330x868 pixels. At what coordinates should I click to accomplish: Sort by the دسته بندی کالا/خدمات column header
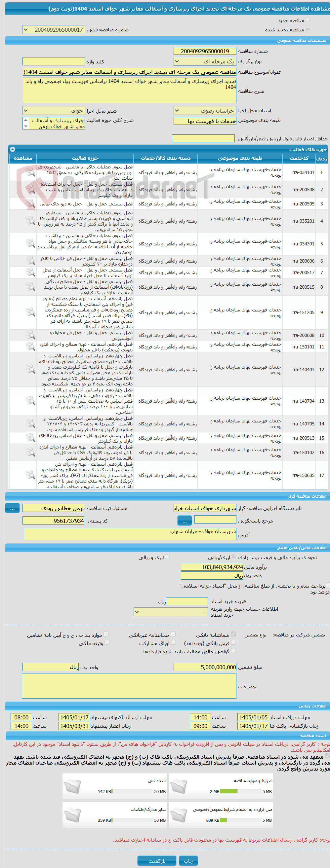[165, 158]
